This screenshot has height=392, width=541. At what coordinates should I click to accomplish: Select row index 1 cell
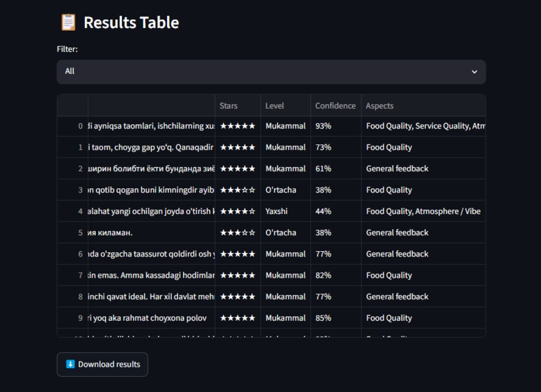[x=73, y=148]
